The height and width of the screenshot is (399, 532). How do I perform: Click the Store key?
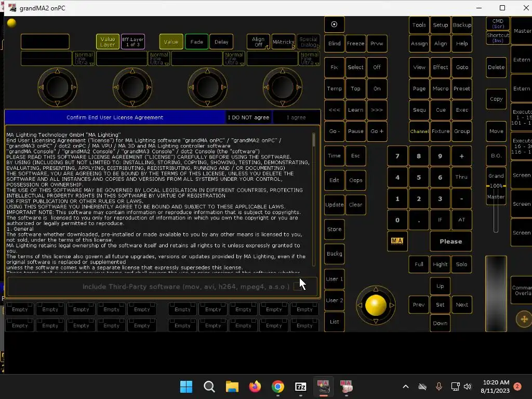334,229
